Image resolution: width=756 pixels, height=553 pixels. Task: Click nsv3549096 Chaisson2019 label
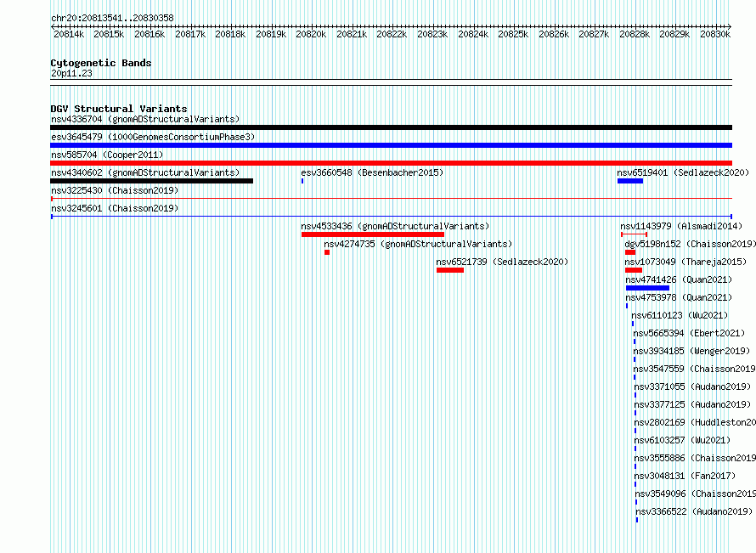point(695,494)
